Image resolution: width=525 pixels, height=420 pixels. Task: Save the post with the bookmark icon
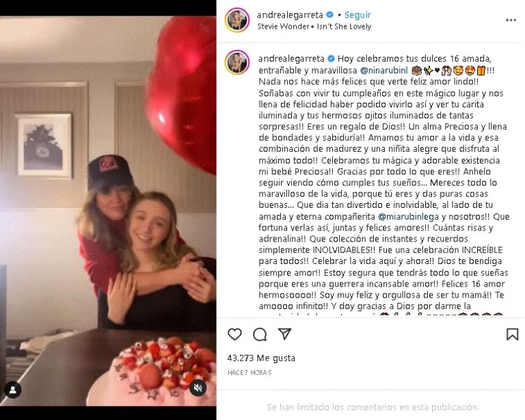512,334
